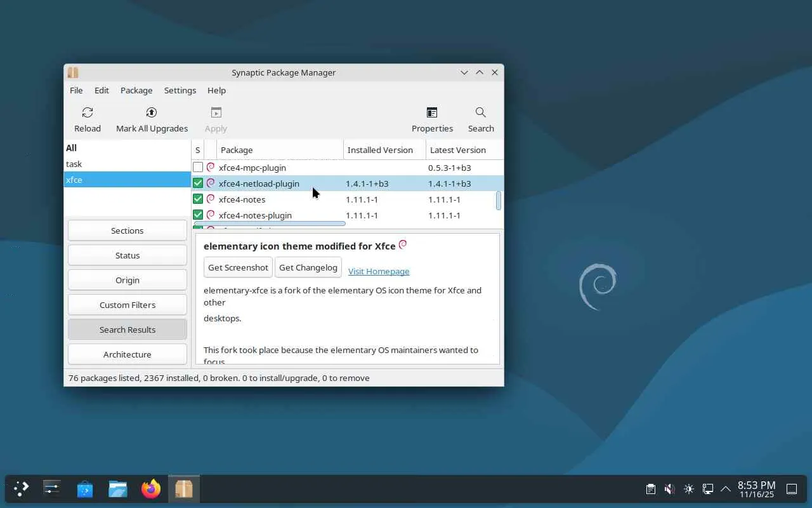
Task: Show the Sections filter view
Action: coord(128,231)
